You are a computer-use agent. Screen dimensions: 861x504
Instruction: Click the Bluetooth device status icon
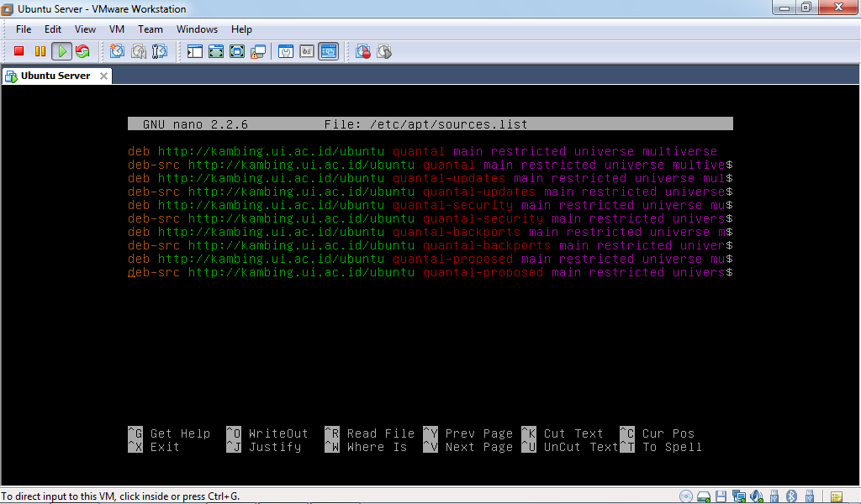pos(791,496)
